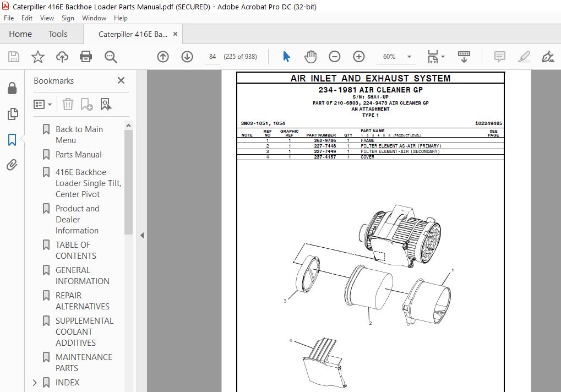Upload file to cloud icon
The height and width of the screenshot is (392, 561).
(62, 57)
